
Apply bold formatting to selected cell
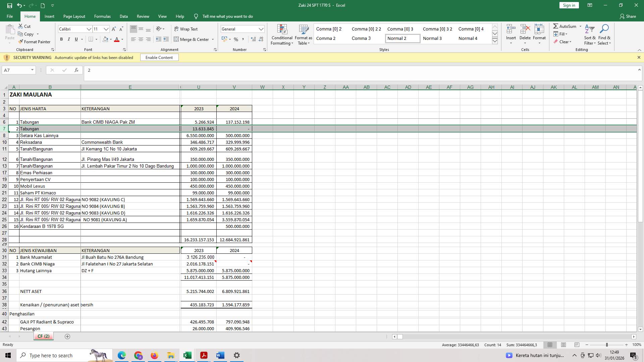(61, 39)
